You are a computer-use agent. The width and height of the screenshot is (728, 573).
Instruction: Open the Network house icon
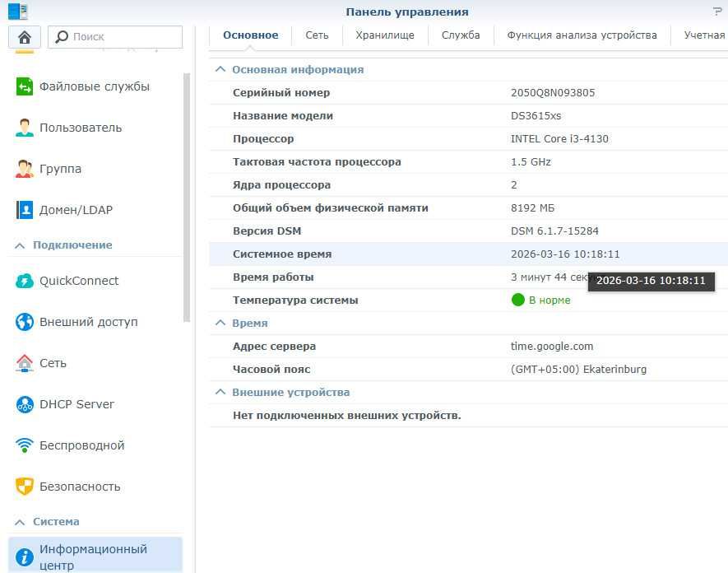25,363
